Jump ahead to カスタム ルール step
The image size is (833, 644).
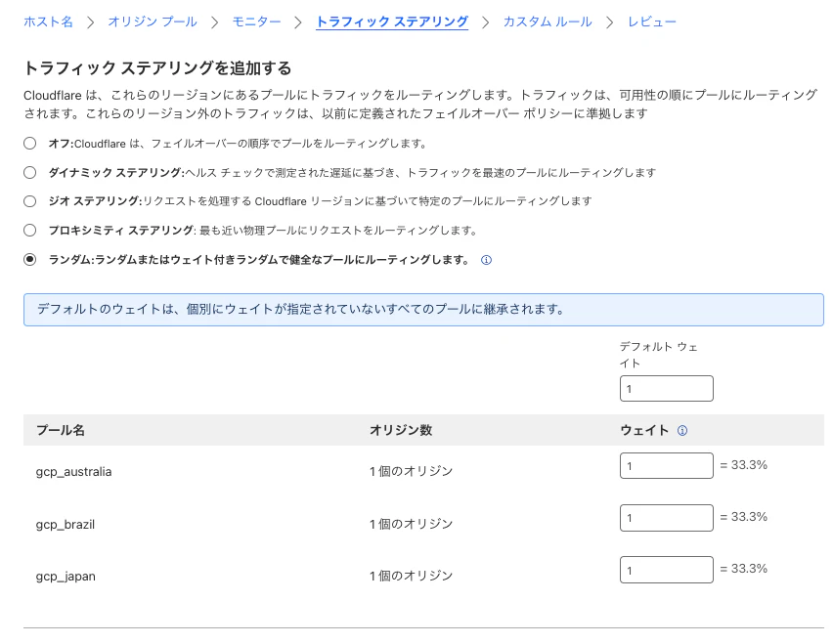pyautogui.click(x=548, y=21)
